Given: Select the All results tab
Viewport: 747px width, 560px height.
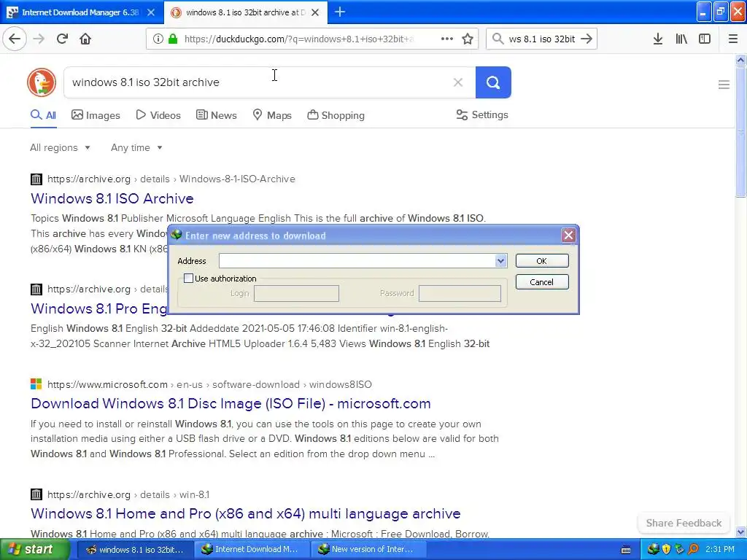Looking at the screenshot, I should pyautogui.click(x=43, y=115).
